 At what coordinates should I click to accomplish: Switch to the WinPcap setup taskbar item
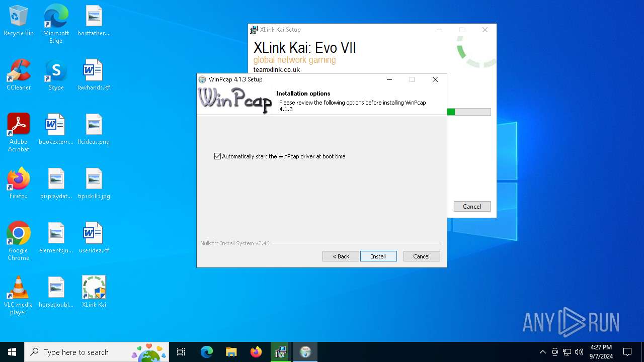click(x=305, y=352)
